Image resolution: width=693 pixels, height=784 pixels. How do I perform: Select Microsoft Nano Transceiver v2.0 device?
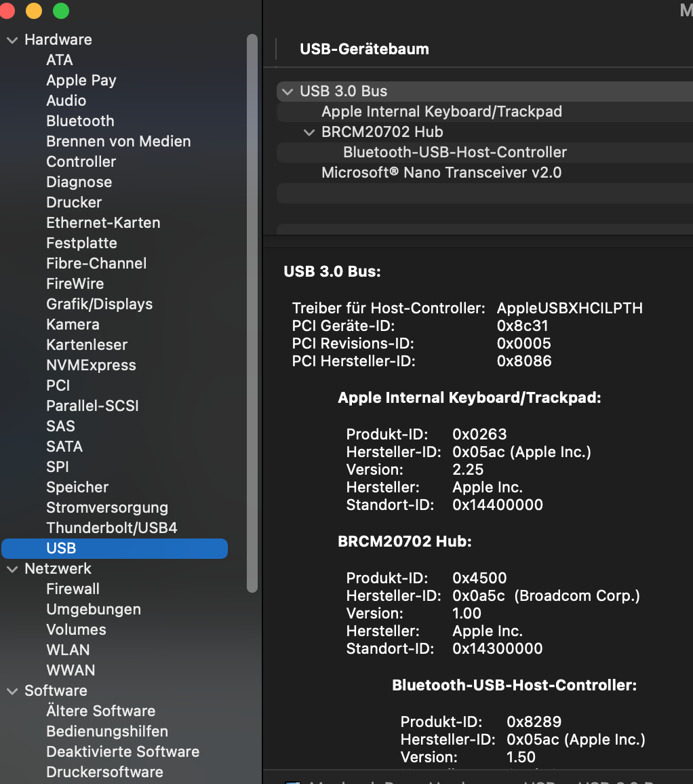point(441,173)
